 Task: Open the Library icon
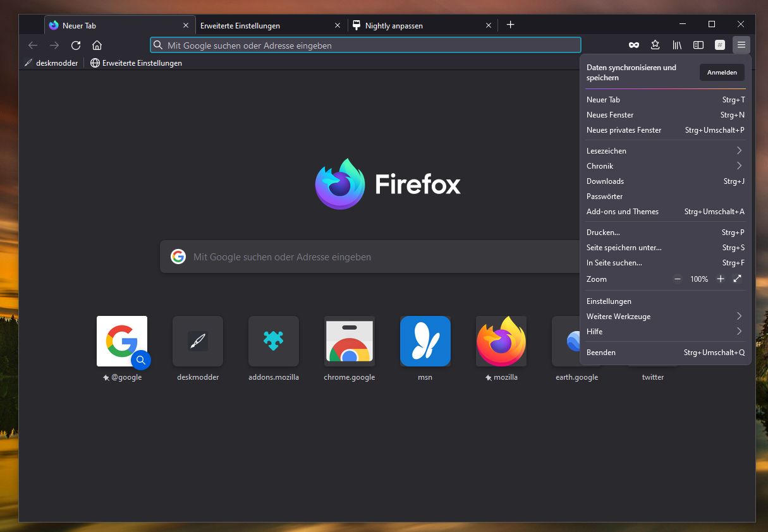[x=677, y=45]
